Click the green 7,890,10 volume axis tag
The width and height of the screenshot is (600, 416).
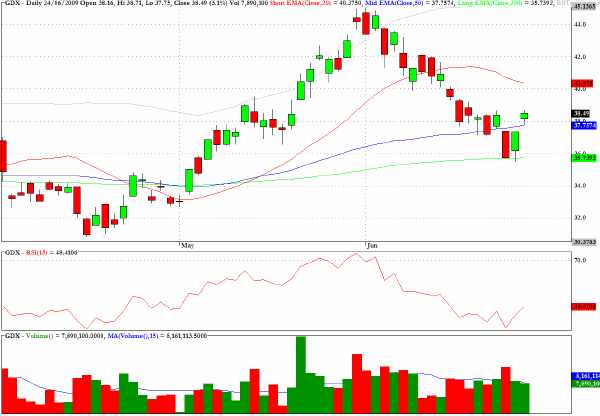tap(585, 383)
